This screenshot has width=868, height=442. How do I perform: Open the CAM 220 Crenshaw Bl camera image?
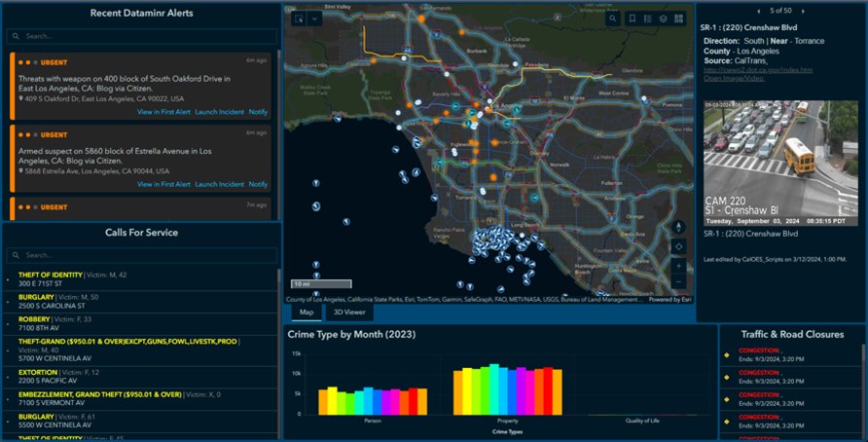(x=780, y=163)
